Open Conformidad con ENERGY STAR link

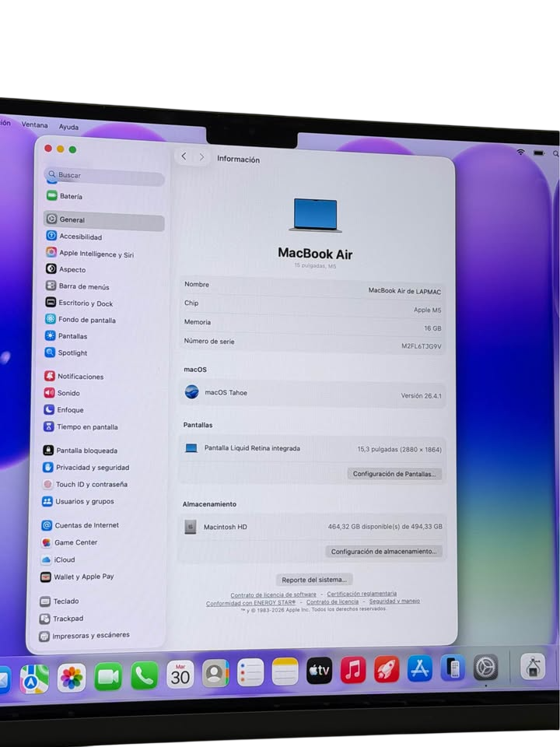click(x=250, y=603)
